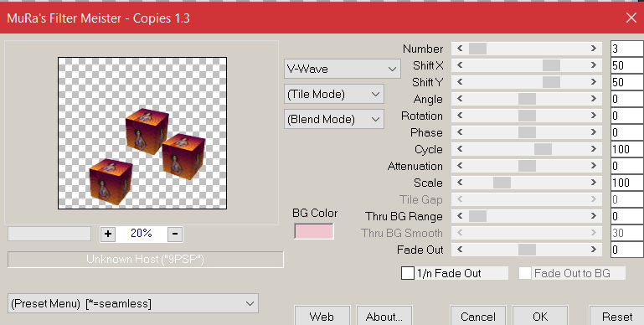This screenshot has width=644, height=325.
Task: Click left arrow of Cycle slider
Action: point(460,149)
